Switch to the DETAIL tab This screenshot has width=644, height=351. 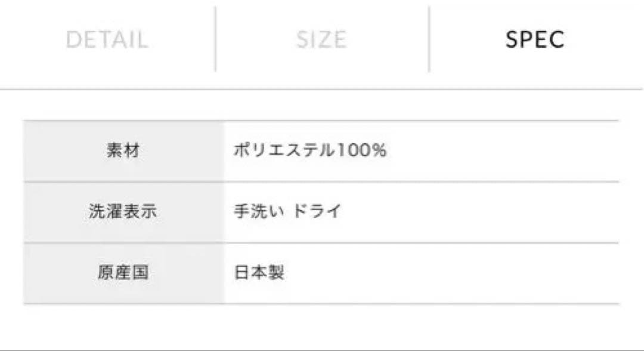[109, 38]
